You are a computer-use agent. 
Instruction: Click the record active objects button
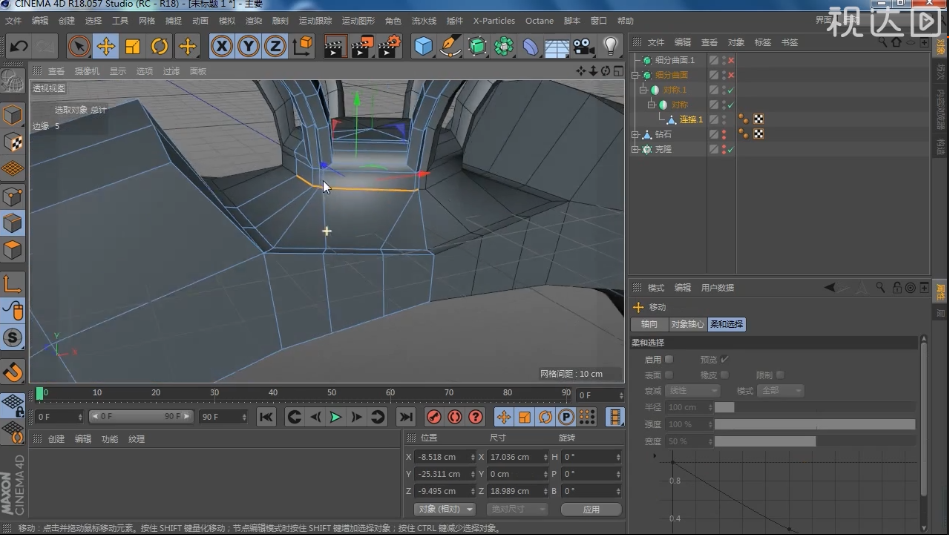point(434,417)
